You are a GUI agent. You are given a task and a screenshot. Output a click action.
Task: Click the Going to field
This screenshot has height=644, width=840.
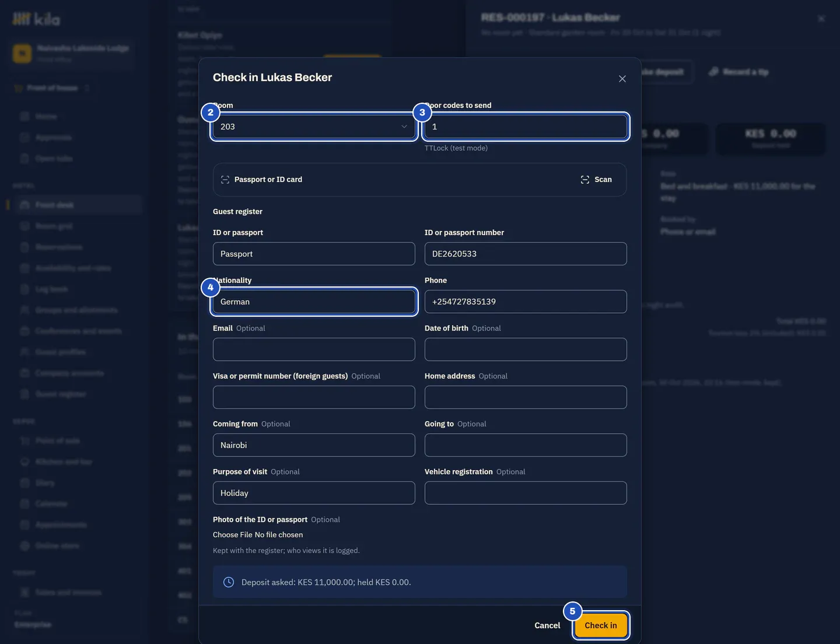tap(526, 445)
